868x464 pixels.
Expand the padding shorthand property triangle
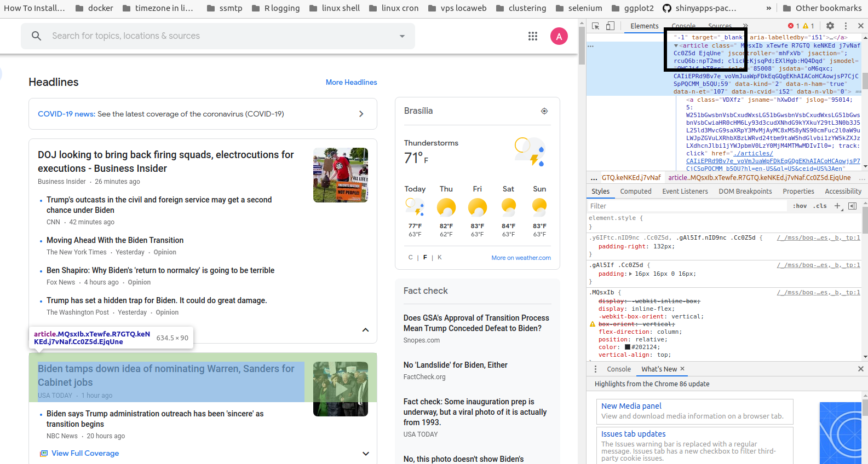[x=630, y=274]
